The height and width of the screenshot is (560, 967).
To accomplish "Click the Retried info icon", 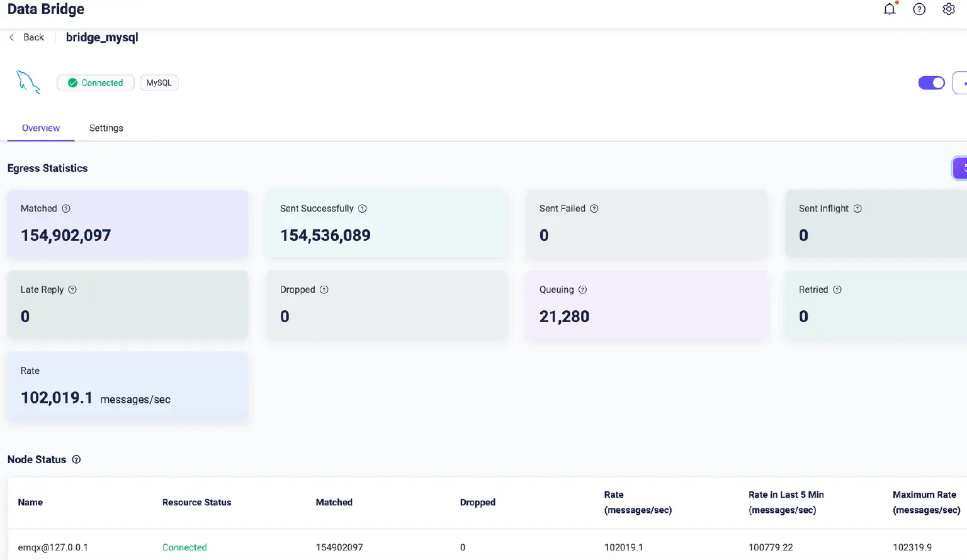I will tap(837, 290).
